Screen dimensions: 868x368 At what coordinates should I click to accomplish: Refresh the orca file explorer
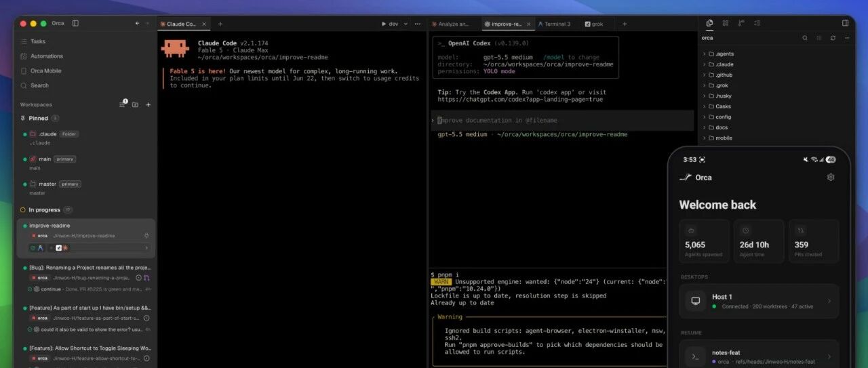[833, 38]
